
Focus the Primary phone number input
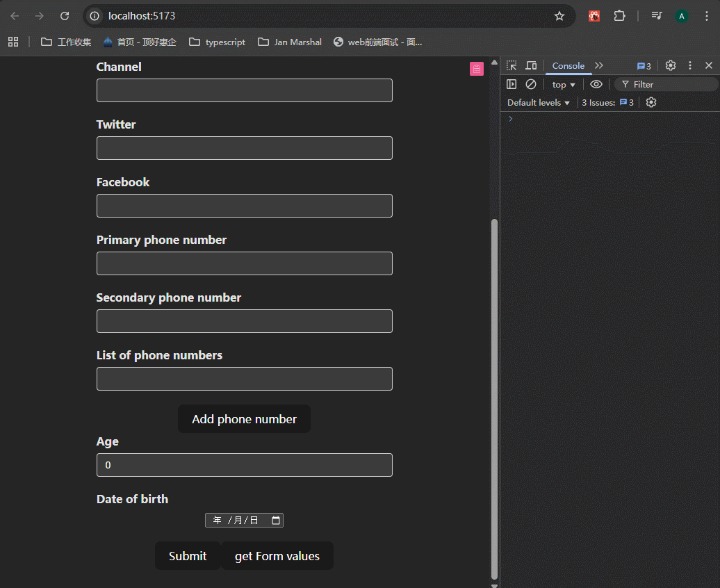pos(244,263)
